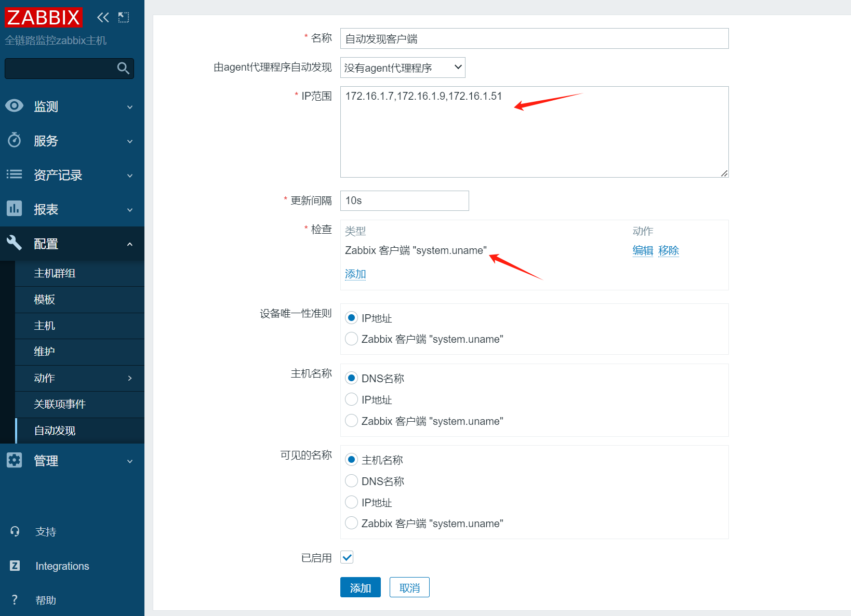
Task: Select DNS名称 for 主机名称
Action: (x=352, y=378)
